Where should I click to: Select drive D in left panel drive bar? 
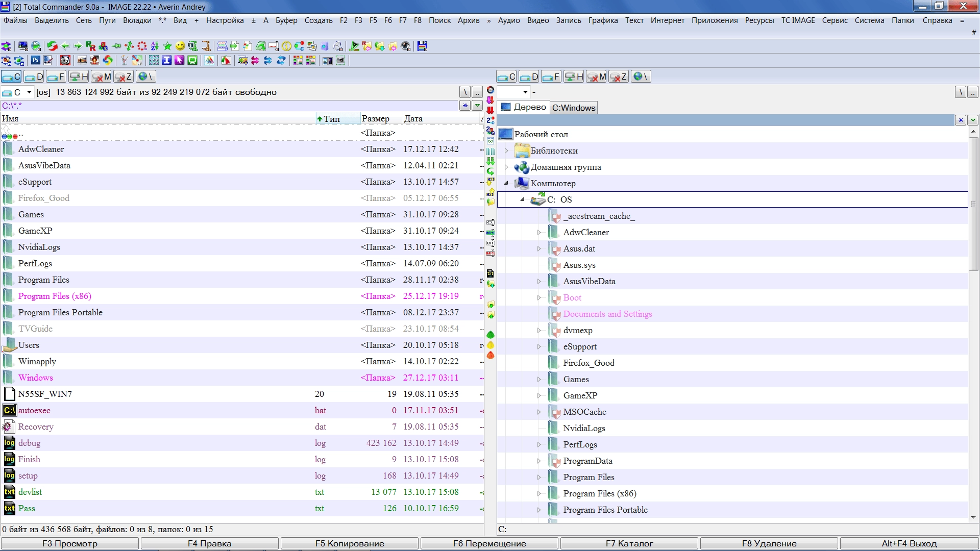(34, 77)
